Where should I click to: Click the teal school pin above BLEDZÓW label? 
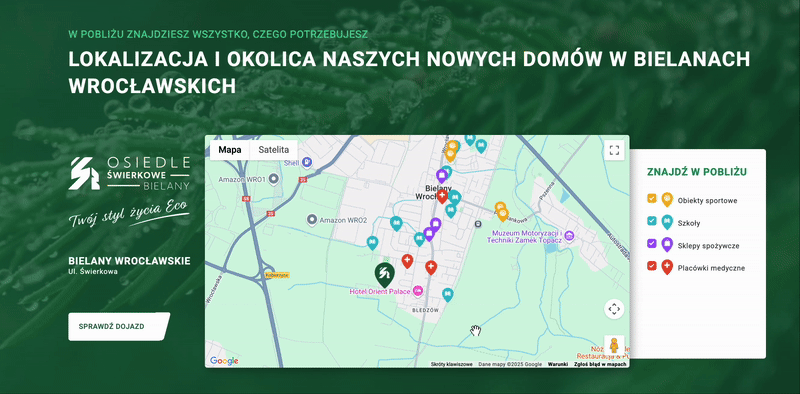(447, 294)
